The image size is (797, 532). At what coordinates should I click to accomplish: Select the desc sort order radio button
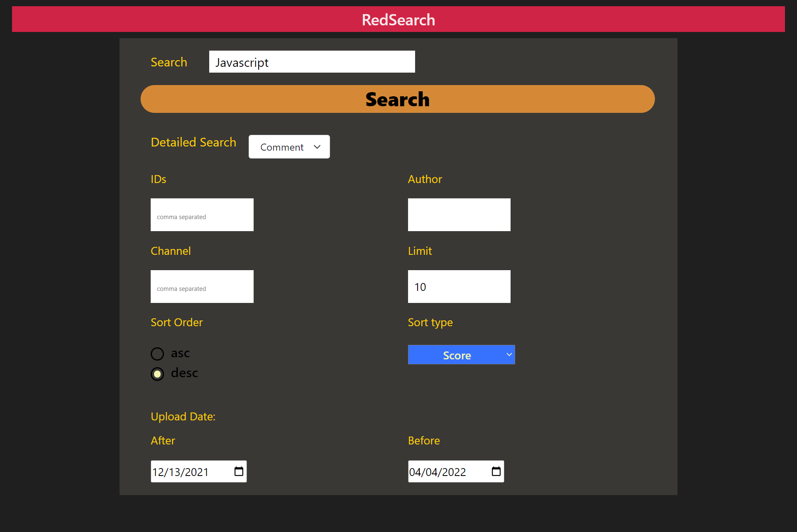157,374
